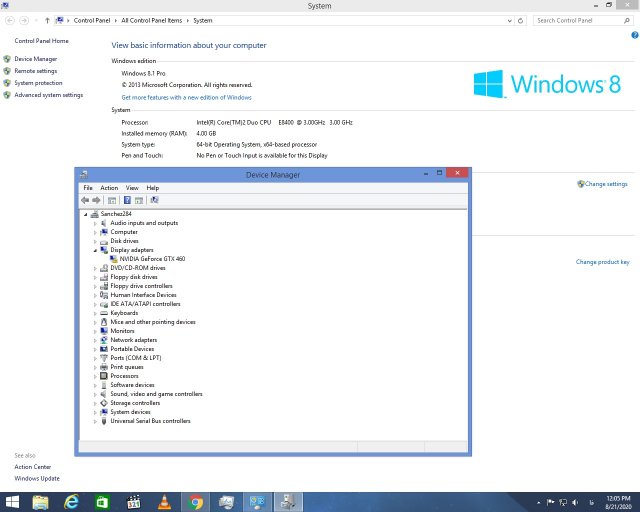
Task: Expand the Network adapters category
Action: [x=96, y=340]
